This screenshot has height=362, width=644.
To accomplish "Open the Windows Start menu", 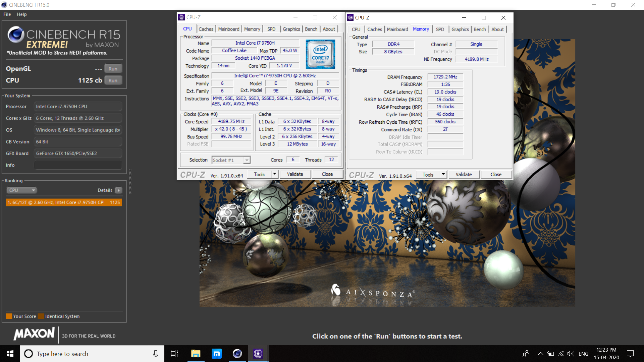I will click(10, 354).
